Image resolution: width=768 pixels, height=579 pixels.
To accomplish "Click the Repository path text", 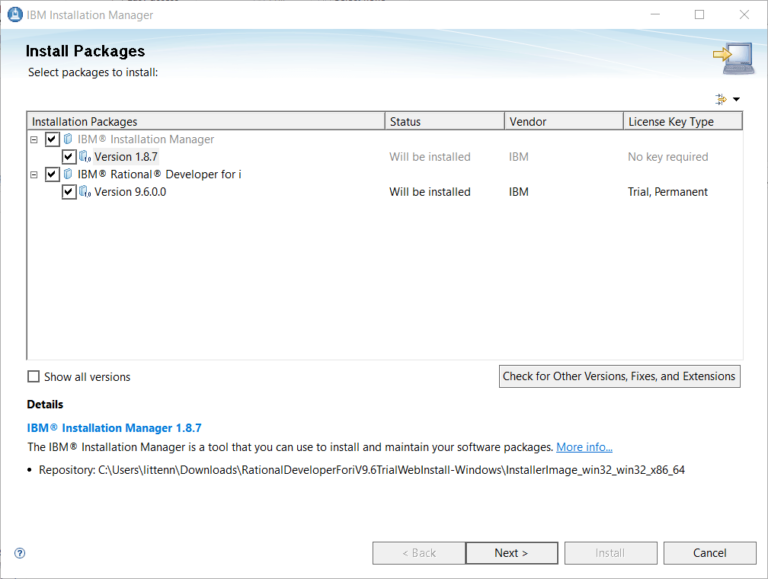I will tap(361, 470).
